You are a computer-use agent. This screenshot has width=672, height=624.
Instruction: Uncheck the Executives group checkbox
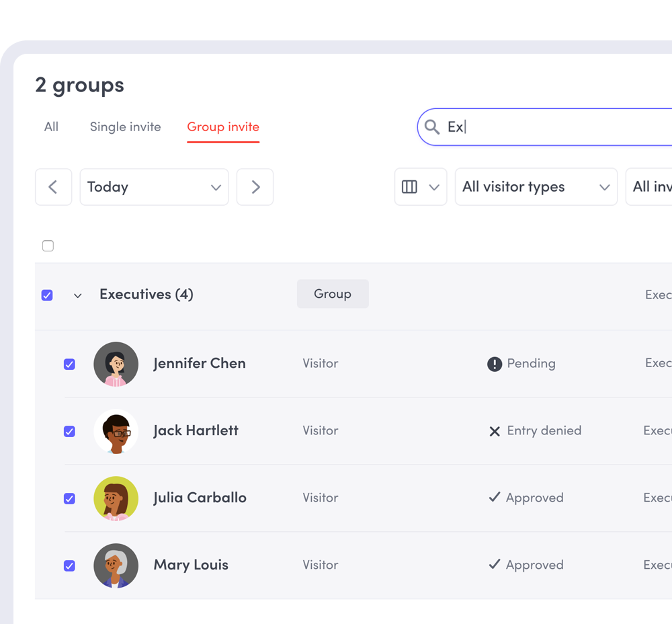[47, 295]
